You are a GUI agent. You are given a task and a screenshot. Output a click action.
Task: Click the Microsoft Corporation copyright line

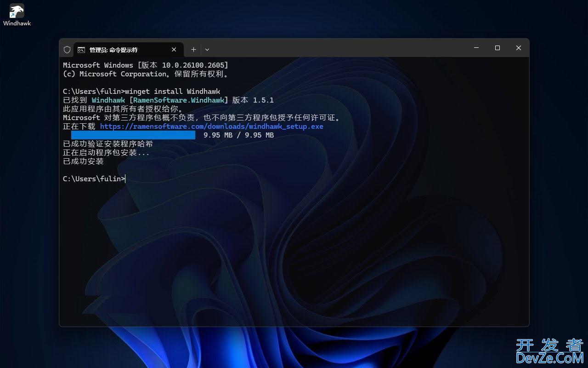tap(146, 74)
